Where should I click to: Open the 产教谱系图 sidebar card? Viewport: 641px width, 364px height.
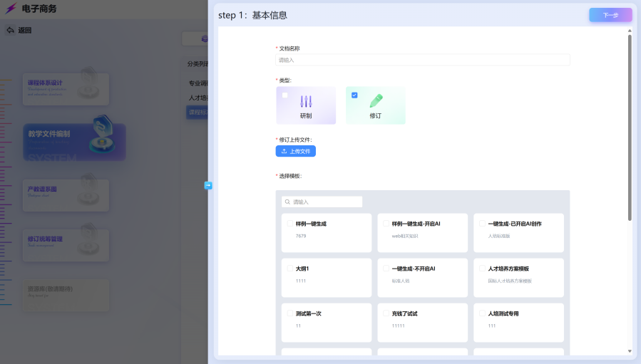tap(66, 195)
